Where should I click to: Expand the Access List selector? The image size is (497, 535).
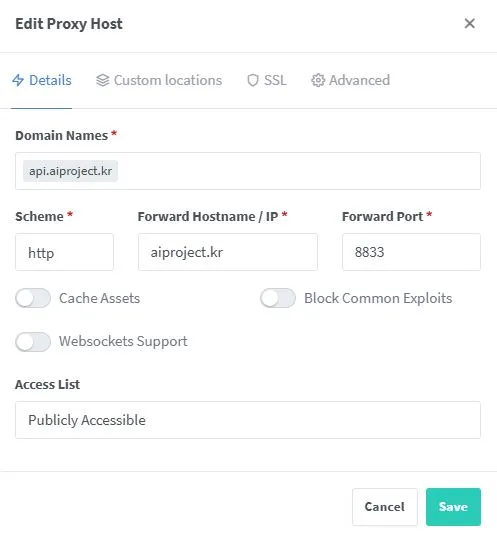pos(248,420)
